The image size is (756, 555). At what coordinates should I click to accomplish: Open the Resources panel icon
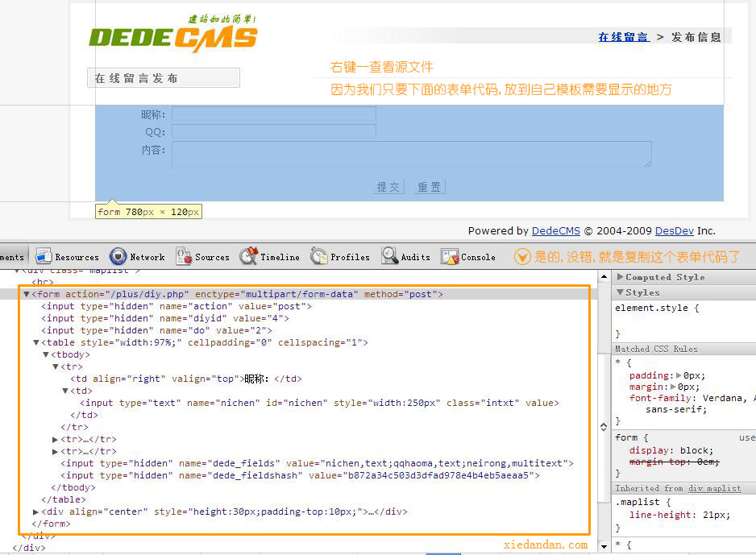point(43,256)
